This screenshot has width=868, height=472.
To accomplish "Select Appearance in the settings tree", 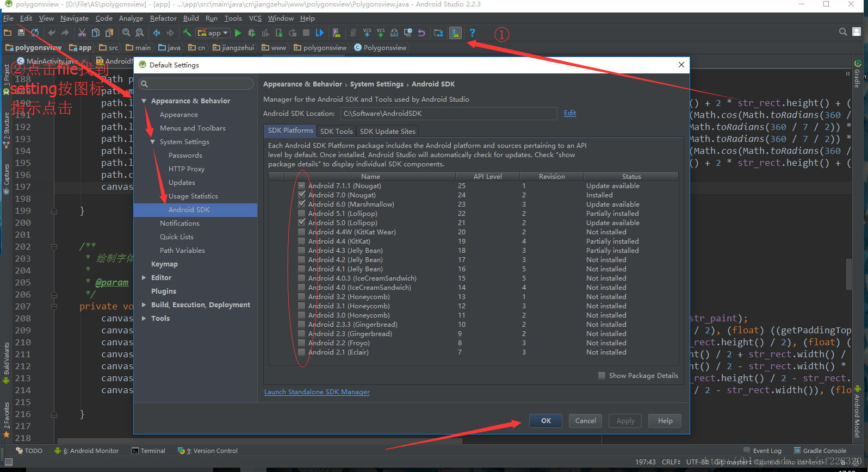I will pyautogui.click(x=179, y=115).
